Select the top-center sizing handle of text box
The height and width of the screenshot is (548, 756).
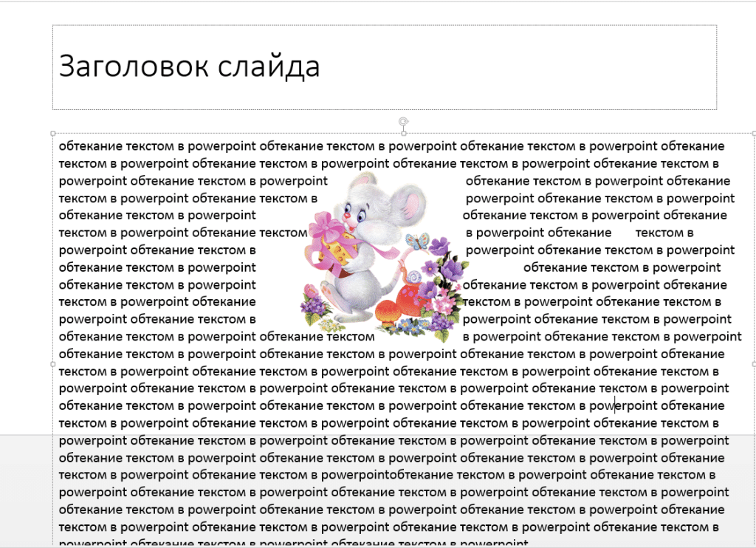coord(404,134)
